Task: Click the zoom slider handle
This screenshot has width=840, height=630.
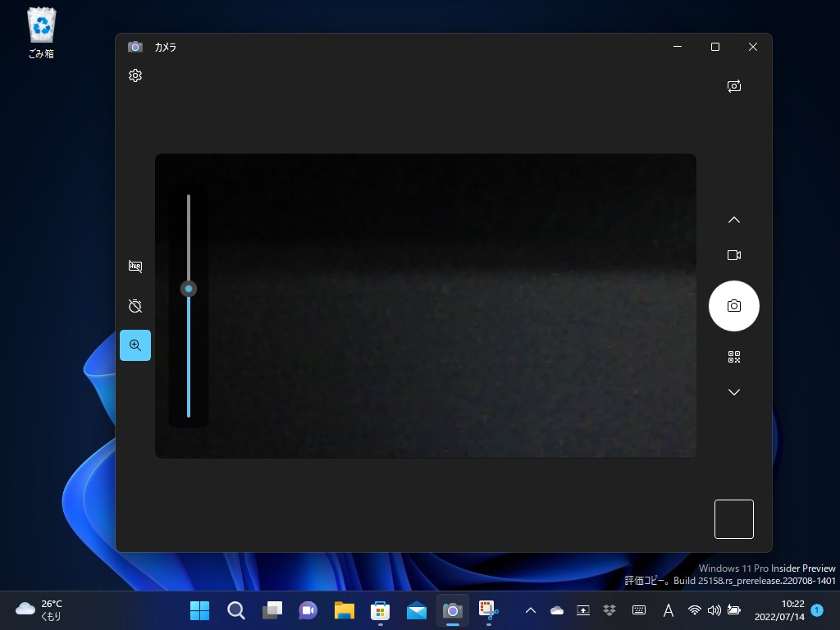Action: [189, 289]
